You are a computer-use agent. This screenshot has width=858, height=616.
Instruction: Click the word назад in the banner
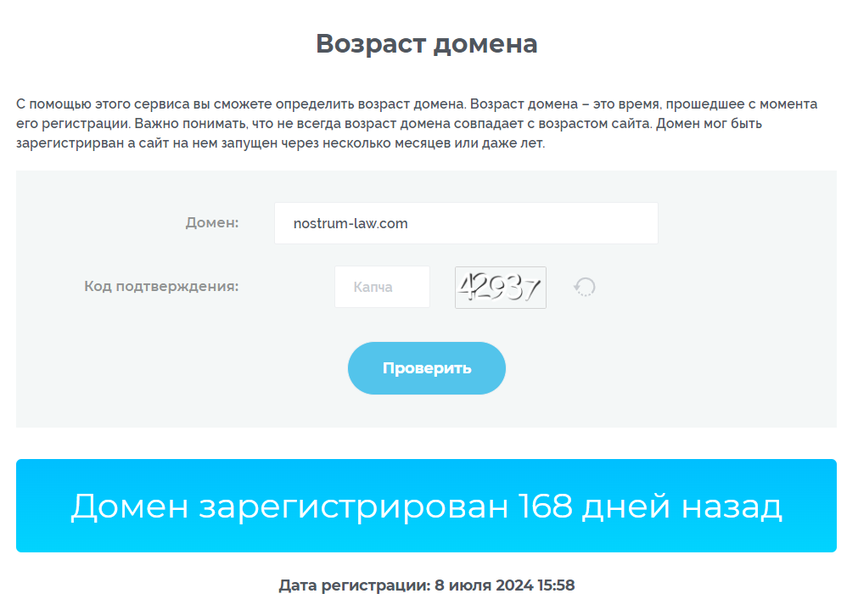(x=732, y=507)
